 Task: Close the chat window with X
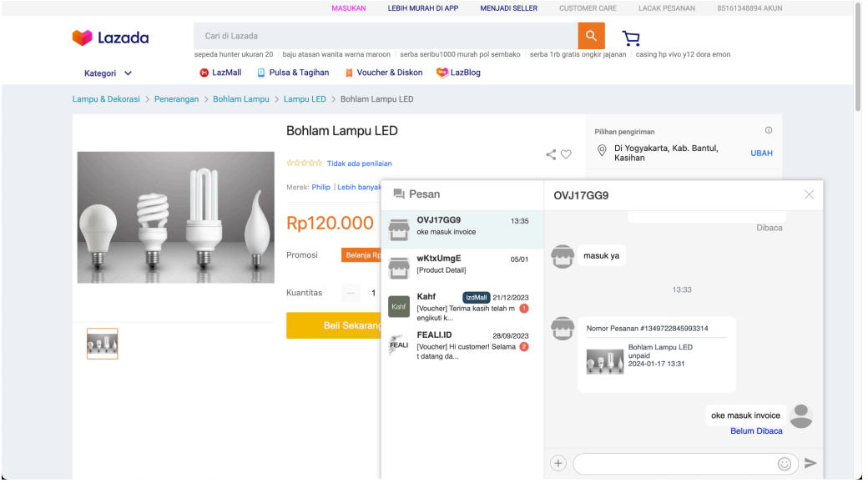(809, 194)
